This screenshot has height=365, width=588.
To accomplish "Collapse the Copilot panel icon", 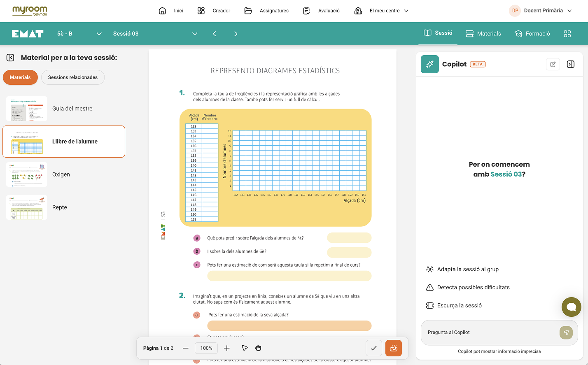I will (x=571, y=64).
